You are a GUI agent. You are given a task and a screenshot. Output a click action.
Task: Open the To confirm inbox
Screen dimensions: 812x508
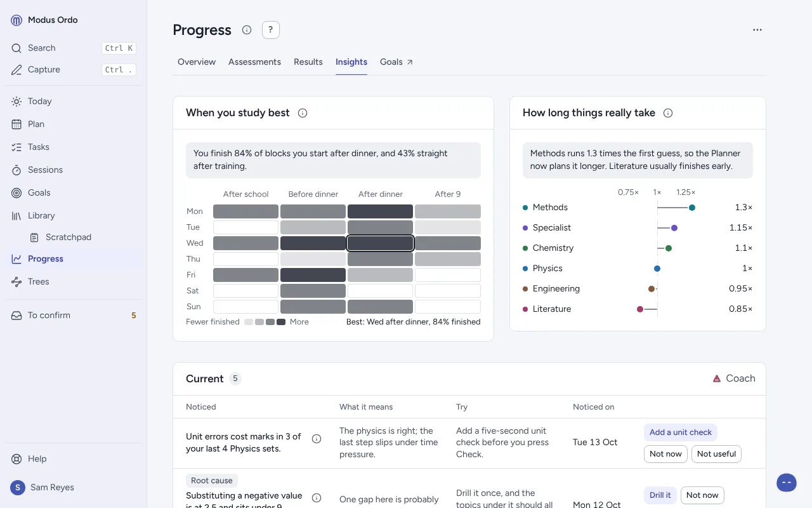74,316
